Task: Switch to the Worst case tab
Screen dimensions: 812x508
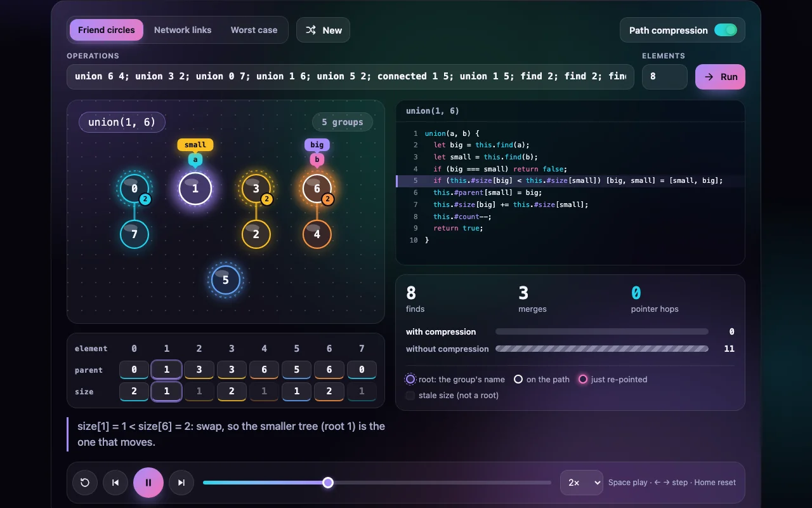Action: click(254, 30)
